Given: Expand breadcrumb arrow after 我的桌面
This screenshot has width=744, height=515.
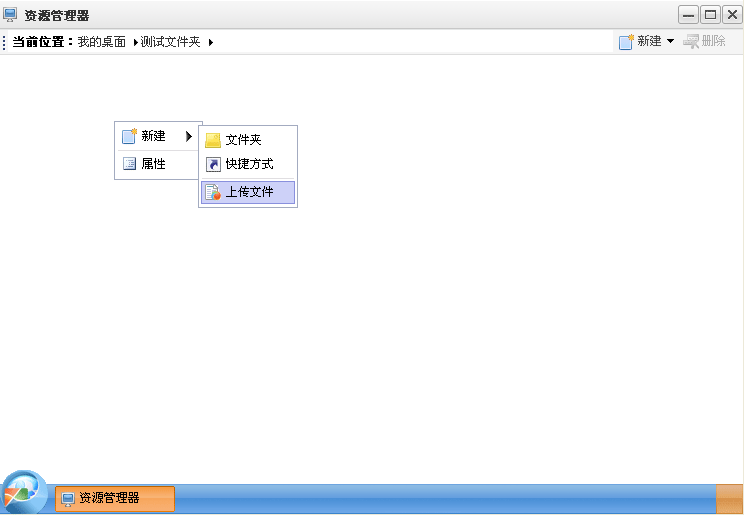Looking at the screenshot, I should click(x=135, y=42).
